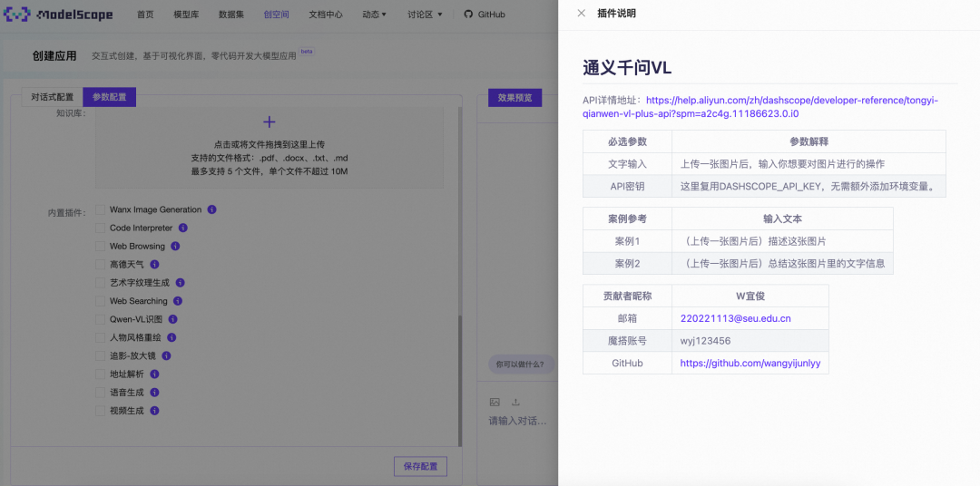Show info icon next to Qwen-VL识图
Screen dimensions: 980x486
point(172,319)
